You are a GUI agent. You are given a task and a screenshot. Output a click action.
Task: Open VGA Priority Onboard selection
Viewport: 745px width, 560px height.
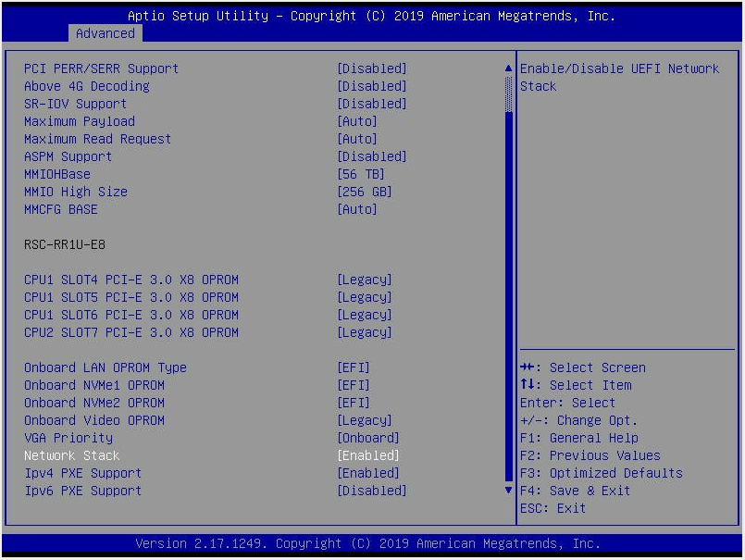click(x=367, y=438)
